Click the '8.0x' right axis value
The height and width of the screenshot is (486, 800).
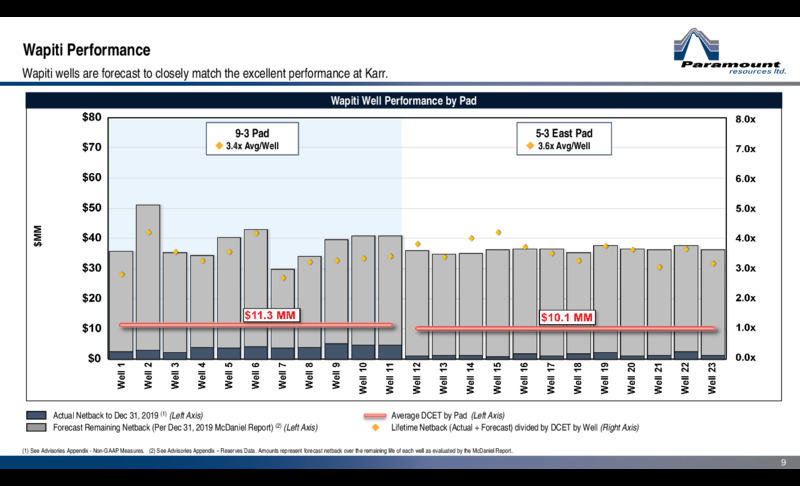point(745,119)
